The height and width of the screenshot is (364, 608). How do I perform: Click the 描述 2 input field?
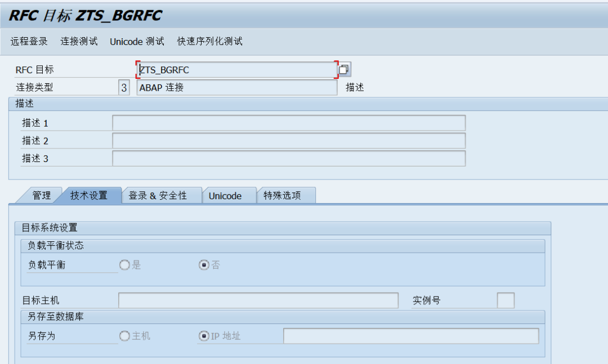288,141
